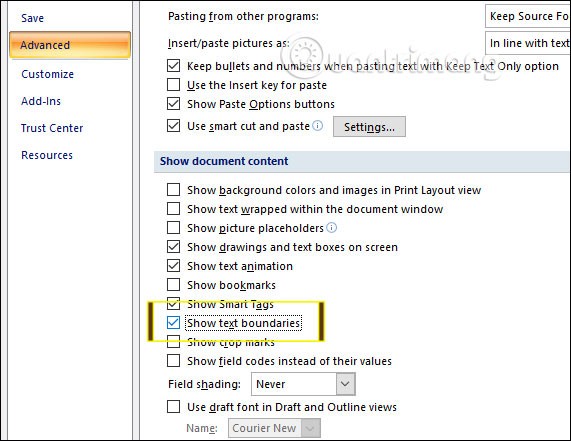Viewport: 571px width, 441px height.
Task: Uncheck Show drawings and text boxes on screen
Action: [173, 247]
